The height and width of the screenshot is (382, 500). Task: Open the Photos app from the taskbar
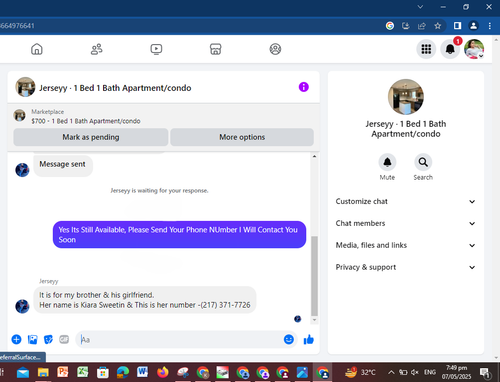(303, 372)
